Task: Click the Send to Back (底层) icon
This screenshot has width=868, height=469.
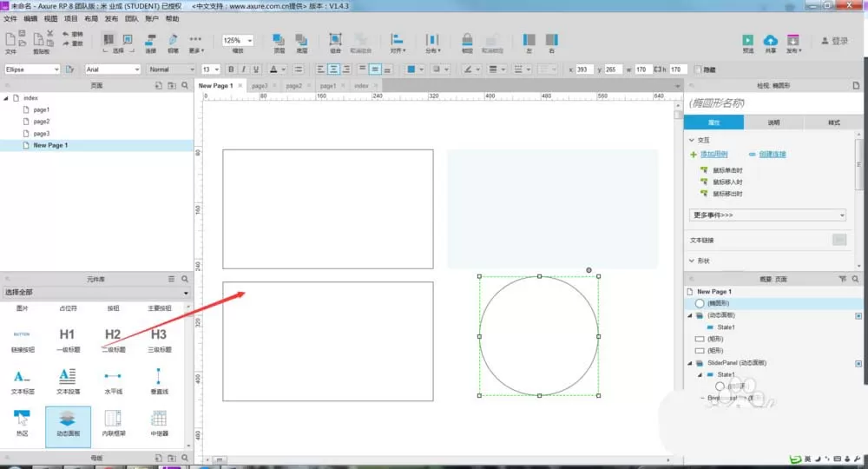Action: coord(301,39)
